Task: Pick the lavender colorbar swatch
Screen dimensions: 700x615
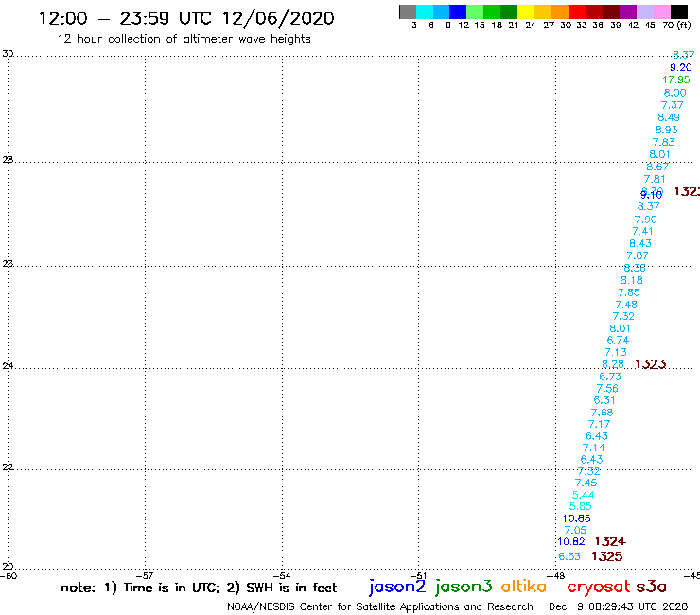Action: pyautogui.click(x=644, y=11)
